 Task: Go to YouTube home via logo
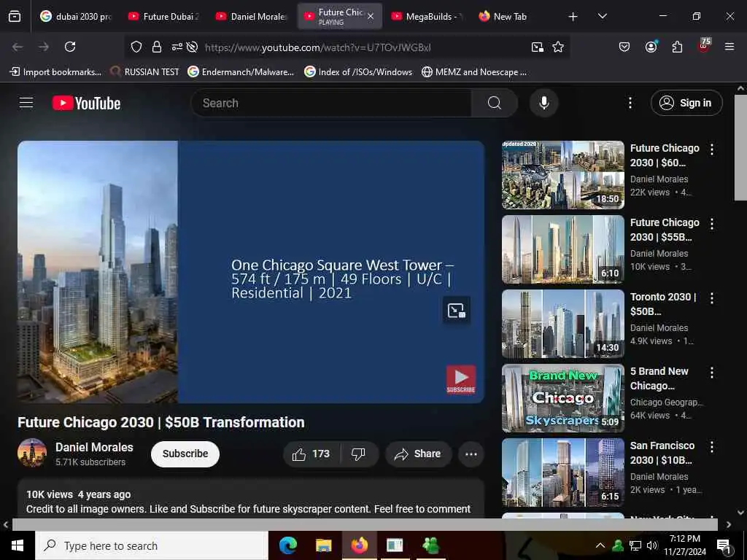pyautogui.click(x=86, y=103)
